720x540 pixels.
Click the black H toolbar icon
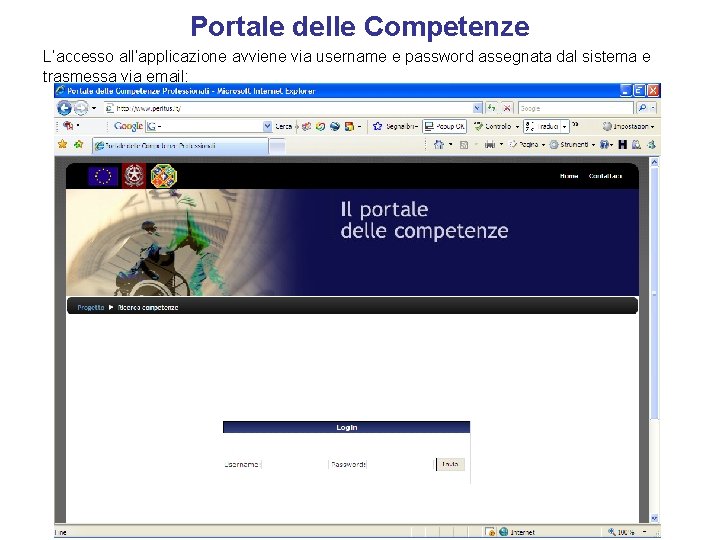[622, 145]
